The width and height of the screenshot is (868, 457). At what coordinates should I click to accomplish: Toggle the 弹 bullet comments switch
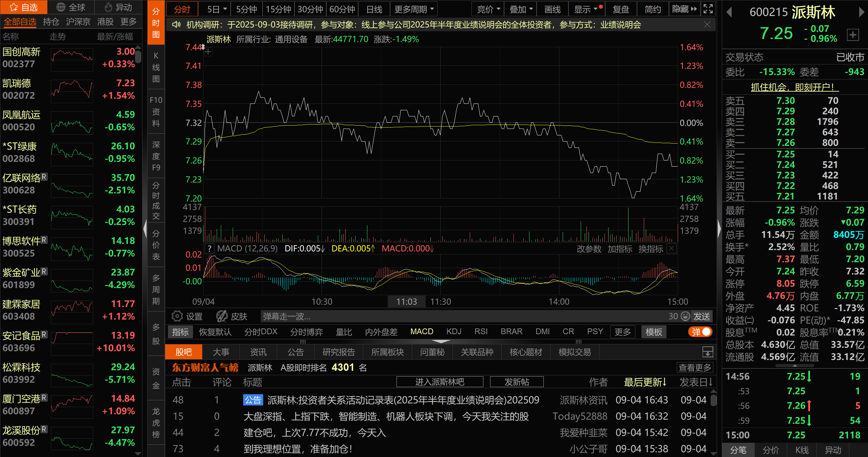tap(700, 332)
